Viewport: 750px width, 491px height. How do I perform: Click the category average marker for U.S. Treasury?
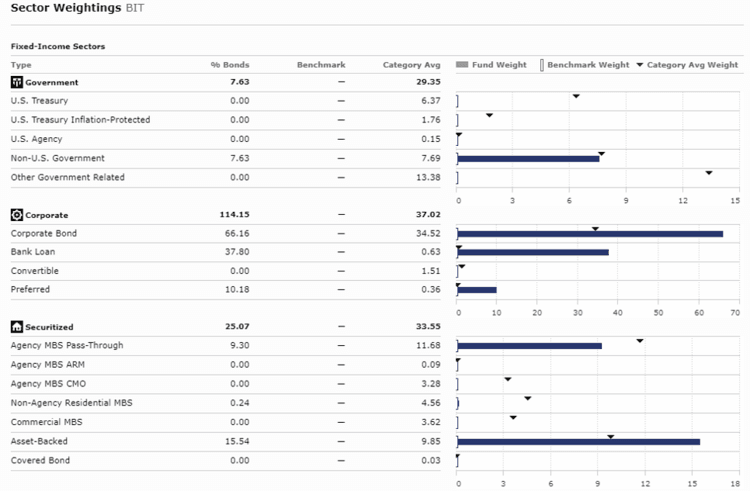[576, 96]
